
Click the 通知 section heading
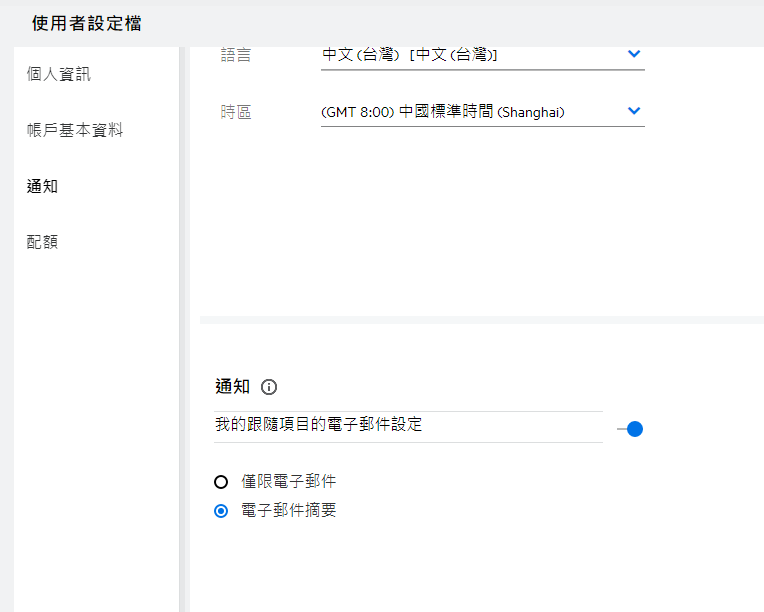232,387
